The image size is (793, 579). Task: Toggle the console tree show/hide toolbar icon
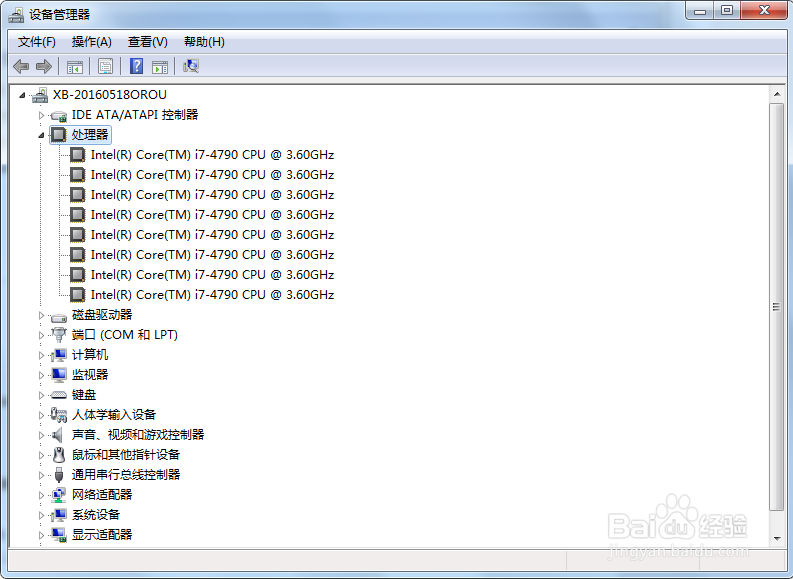point(74,66)
